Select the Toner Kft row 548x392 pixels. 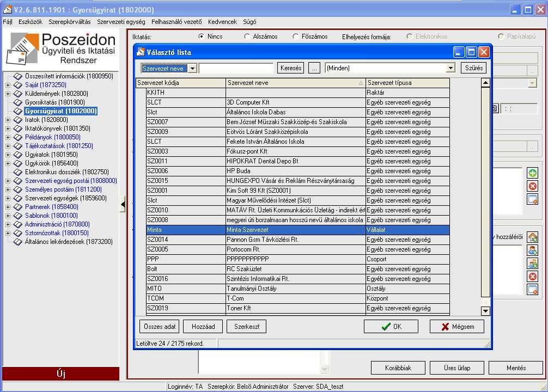[298, 308]
